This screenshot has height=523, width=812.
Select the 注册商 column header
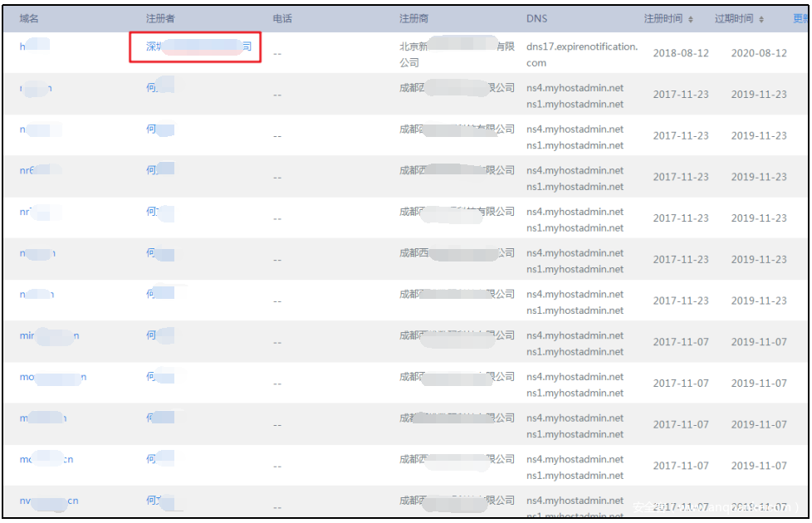click(x=413, y=19)
